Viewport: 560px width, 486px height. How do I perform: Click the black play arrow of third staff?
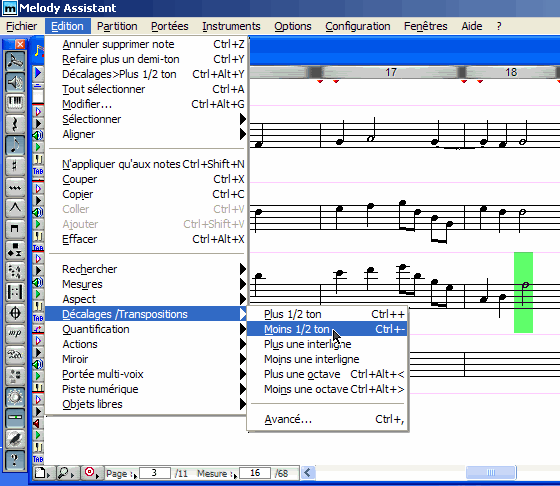[38, 270]
